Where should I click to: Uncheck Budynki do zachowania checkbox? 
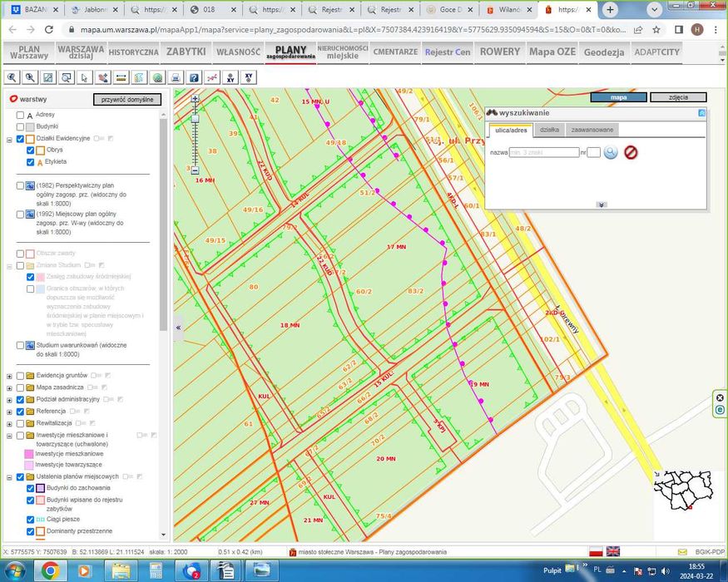(30, 488)
